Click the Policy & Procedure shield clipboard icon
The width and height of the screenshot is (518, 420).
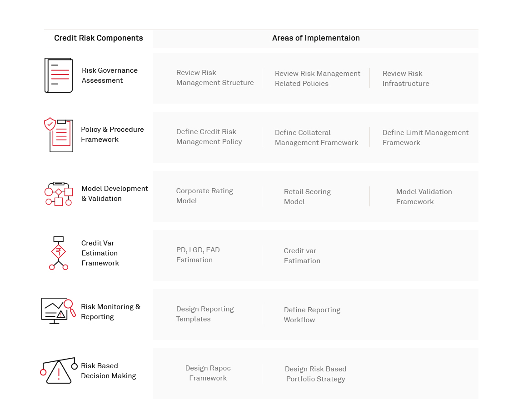click(59, 135)
